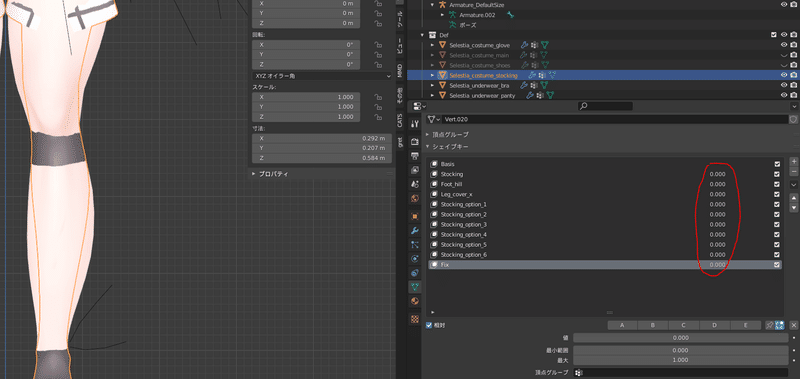The width and height of the screenshot is (800, 379).
Task: Click the properties search field
Action: [x=605, y=106]
